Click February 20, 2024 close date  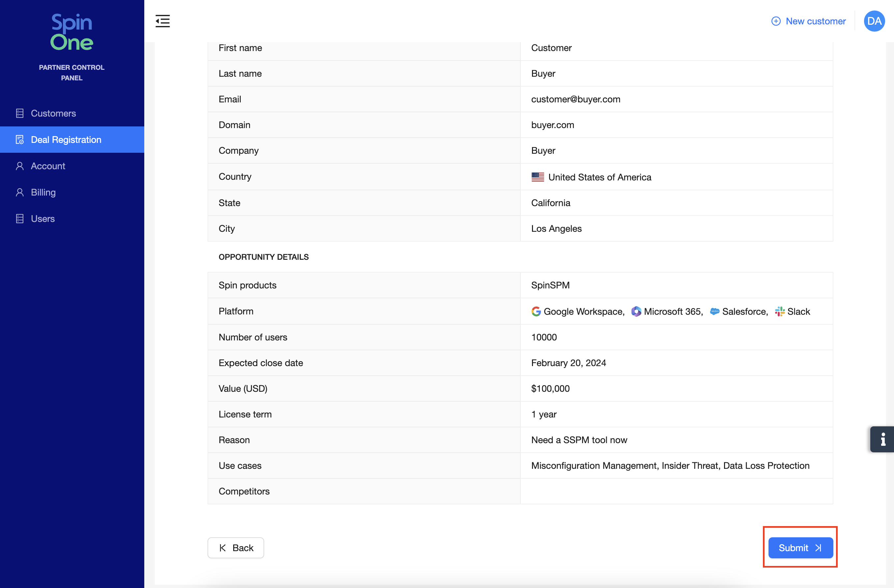[568, 363]
